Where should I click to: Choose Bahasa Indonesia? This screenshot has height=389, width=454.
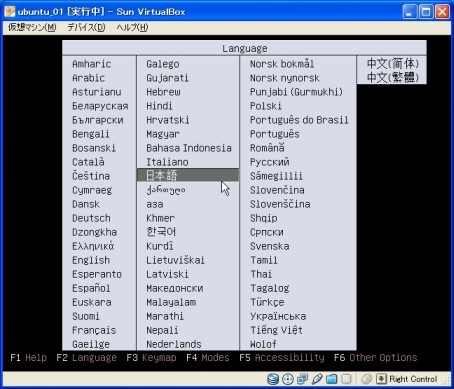[189, 148]
